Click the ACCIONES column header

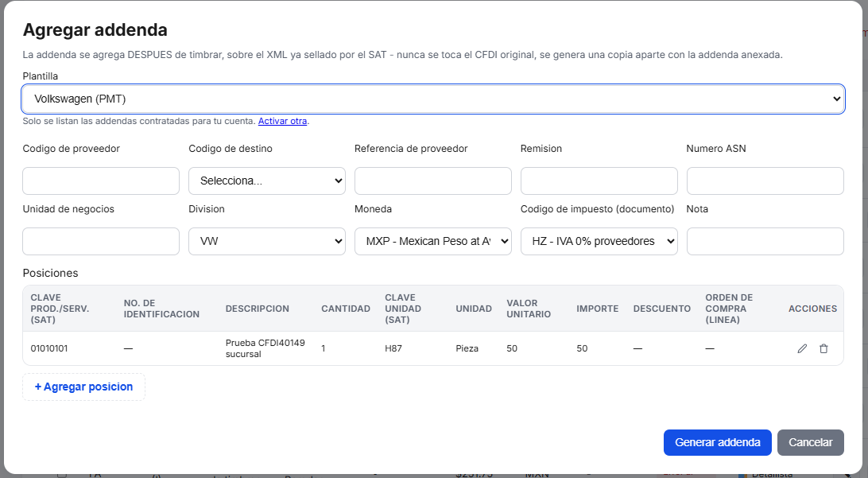(812, 309)
